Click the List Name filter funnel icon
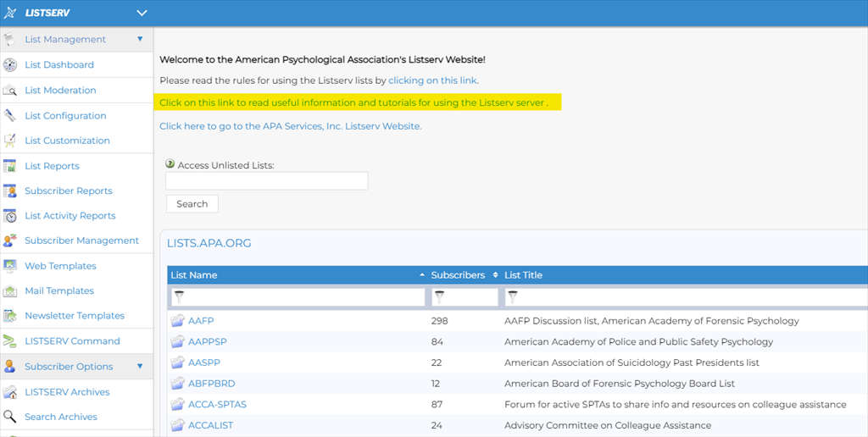This screenshot has width=868, height=437. point(179,297)
